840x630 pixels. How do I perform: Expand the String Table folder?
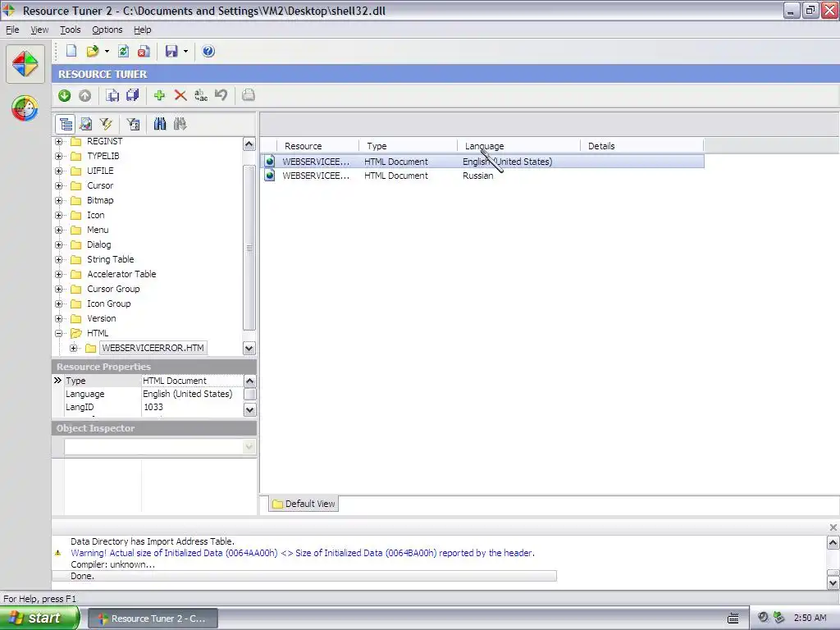click(x=59, y=259)
